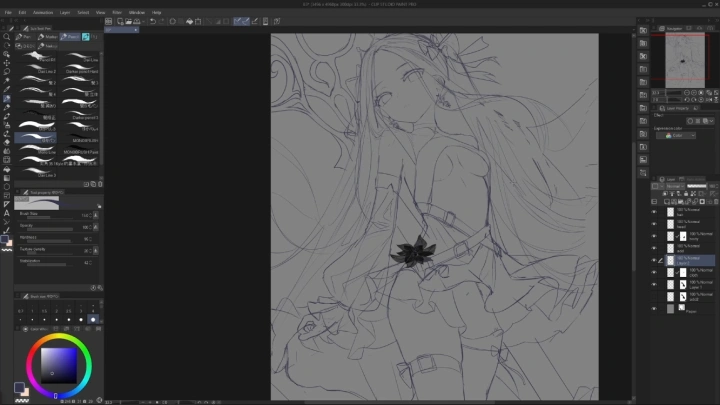Select the Zoom magnifier tool
Screen dimensions: 720x405
coord(7,36)
